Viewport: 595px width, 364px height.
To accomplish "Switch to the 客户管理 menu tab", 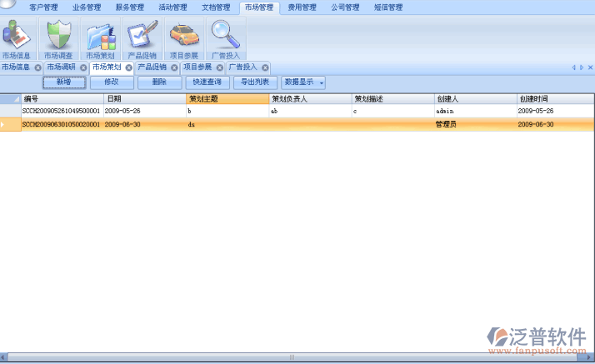I will pos(42,7).
